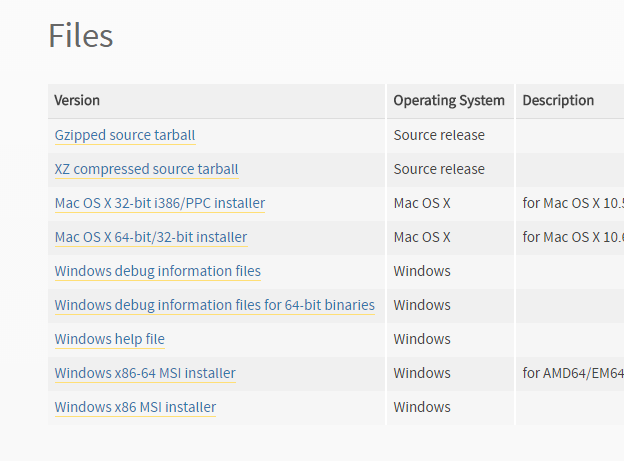Open Mac OS X 64-bit/32-bit installer link
624x461 pixels.
[151, 237]
